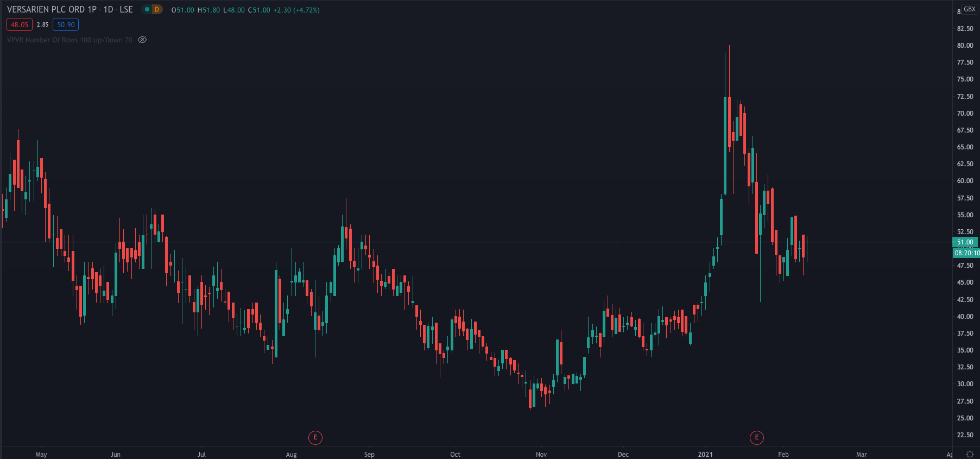Open the earnings E marker near February
Viewport: 980px width, 459px height.
tap(756, 437)
